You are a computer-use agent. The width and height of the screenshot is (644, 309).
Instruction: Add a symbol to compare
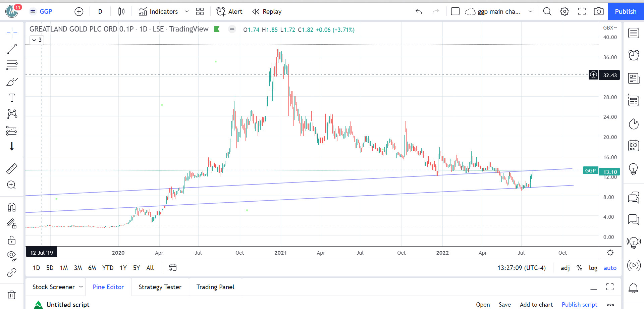point(79,11)
